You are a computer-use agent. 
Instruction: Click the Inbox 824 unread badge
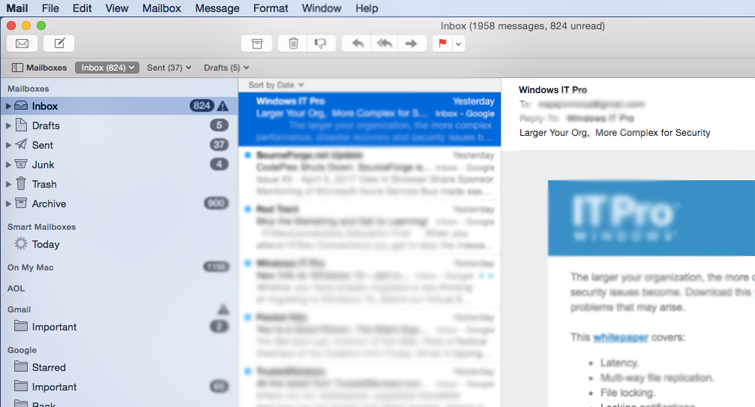(x=202, y=106)
